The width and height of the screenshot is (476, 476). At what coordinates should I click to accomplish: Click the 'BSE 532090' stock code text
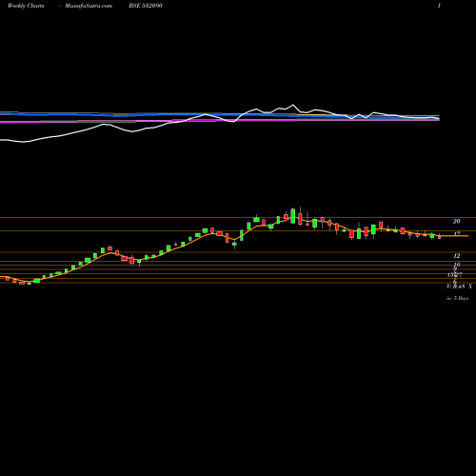146,6
